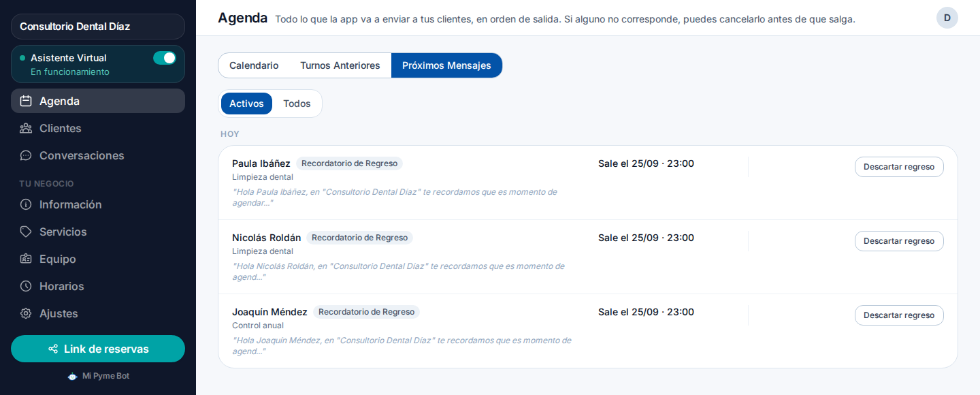Discard Nicolás Roldán's return reminder
This screenshot has width=980, height=395.
899,241
